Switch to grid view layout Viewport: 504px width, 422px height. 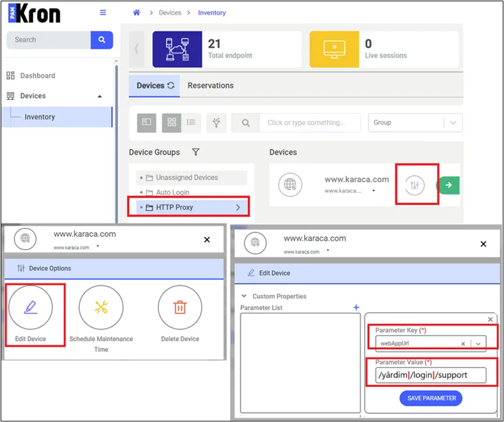pos(172,123)
